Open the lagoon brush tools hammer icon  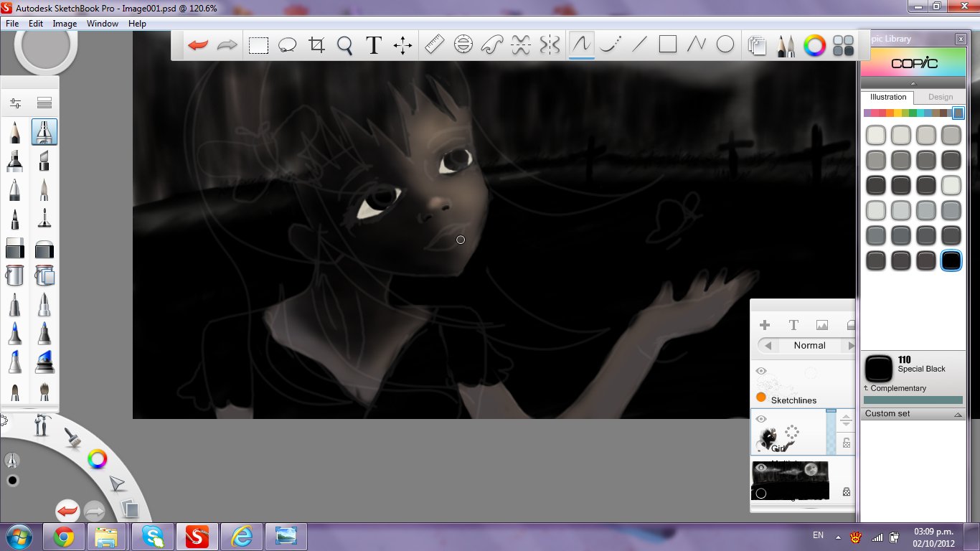click(43, 426)
